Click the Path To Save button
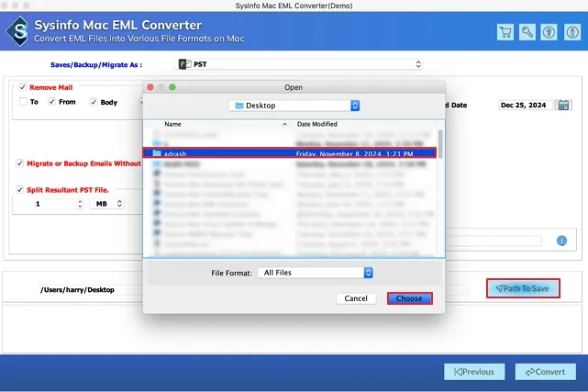588x392 pixels. [523, 288]
